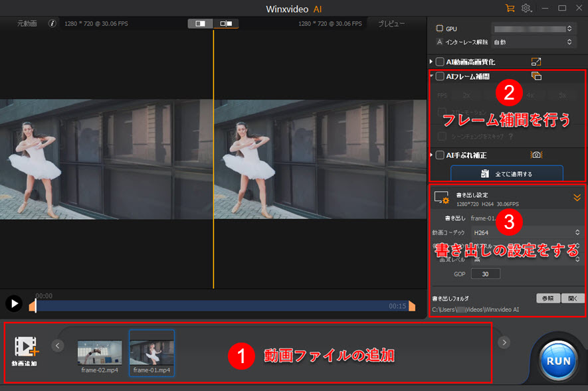The image size is (588, 391).
Task: Play the video preview
Action: [14, 303]
